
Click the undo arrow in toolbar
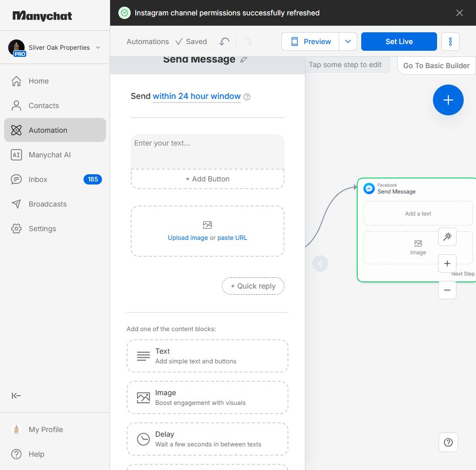coord(224,42)
